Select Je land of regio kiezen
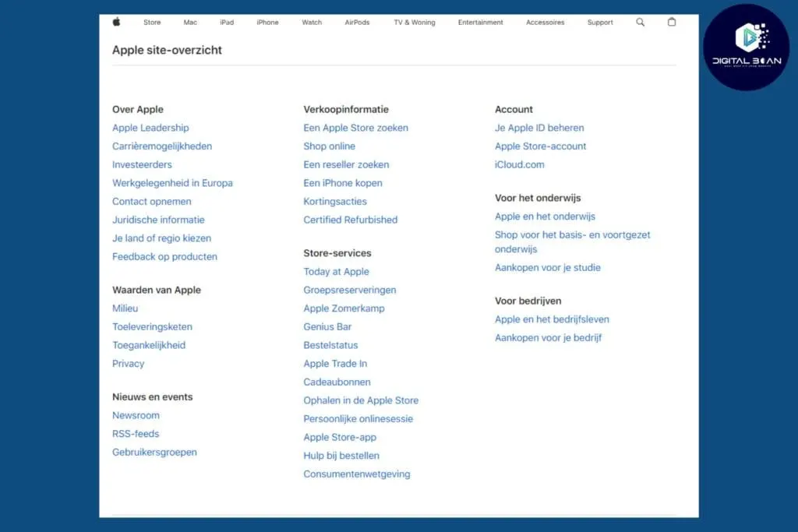Viewport: 798px width, 532px height. click(x=162, y=238)
